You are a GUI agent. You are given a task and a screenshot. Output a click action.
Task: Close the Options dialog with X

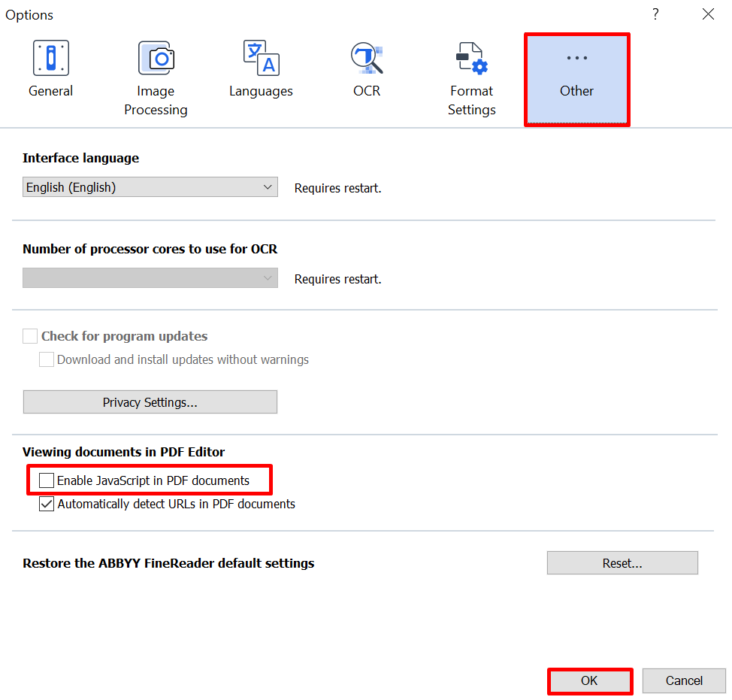click(x=708, y=14)
